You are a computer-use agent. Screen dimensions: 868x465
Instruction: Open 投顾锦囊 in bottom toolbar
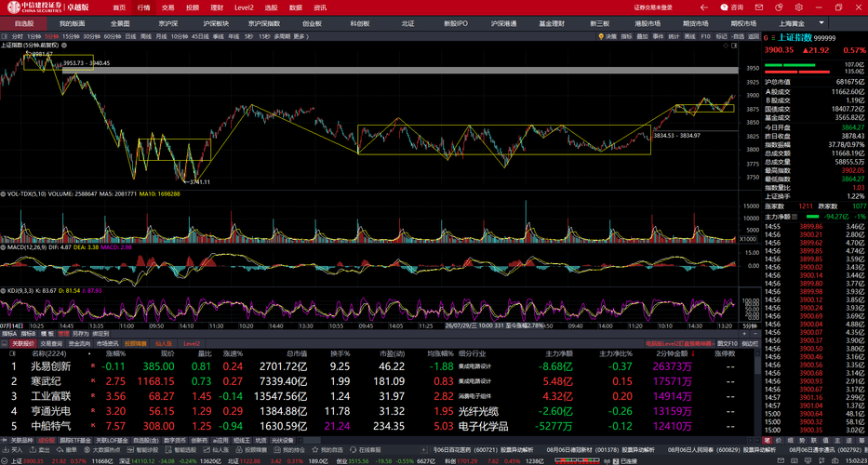tap(249, 451)
